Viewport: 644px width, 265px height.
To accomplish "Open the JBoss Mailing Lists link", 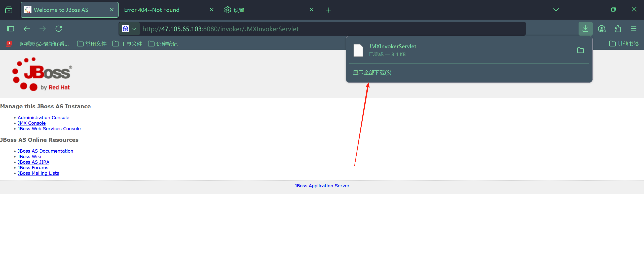I will click(x=38, y=173).
